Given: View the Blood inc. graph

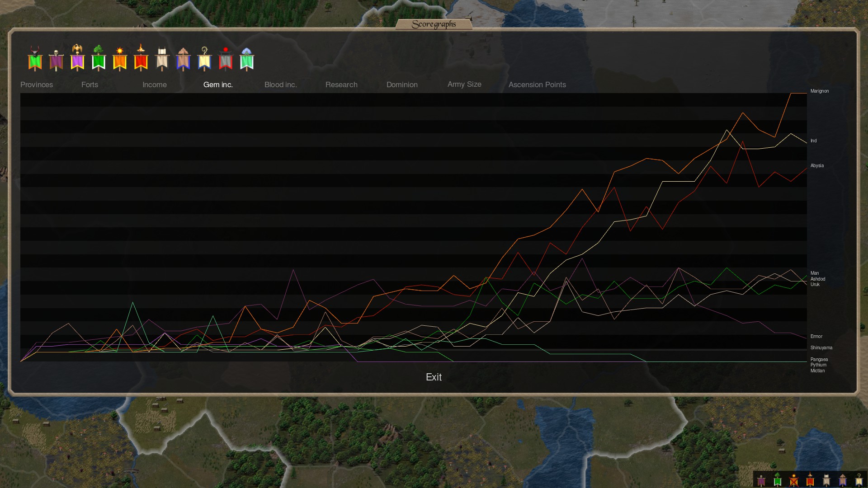Looking at the screenshot, I should pyautogui.click(x=280, y=84).
